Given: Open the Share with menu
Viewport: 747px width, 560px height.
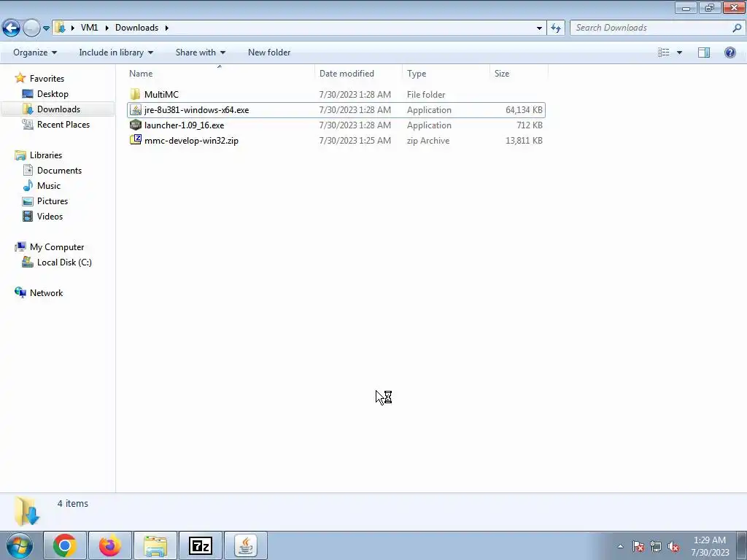Looking at the screenshot, I should (x=200, y=52).
